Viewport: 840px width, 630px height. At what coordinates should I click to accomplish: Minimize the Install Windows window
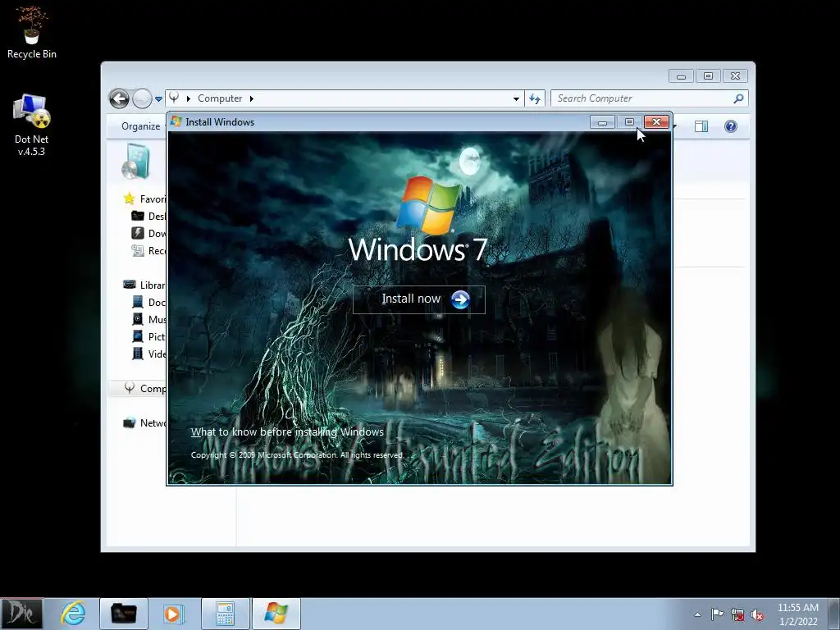[x=602, y=122]
